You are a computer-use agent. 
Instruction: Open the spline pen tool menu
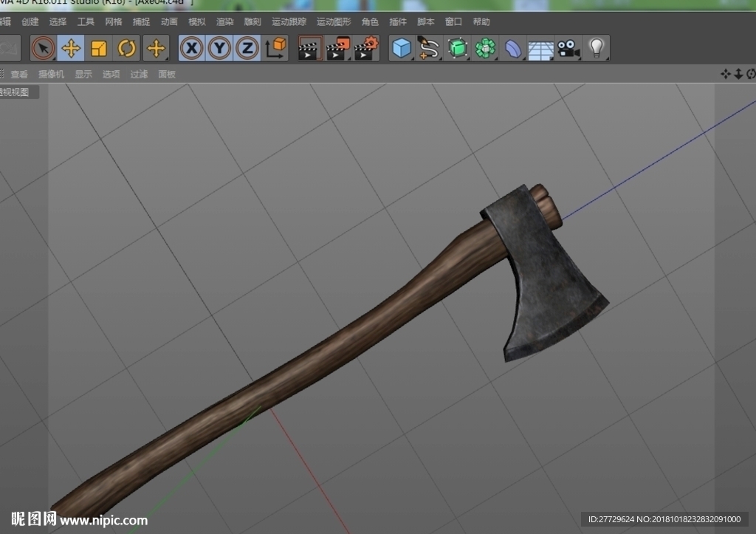coord(429,48)
